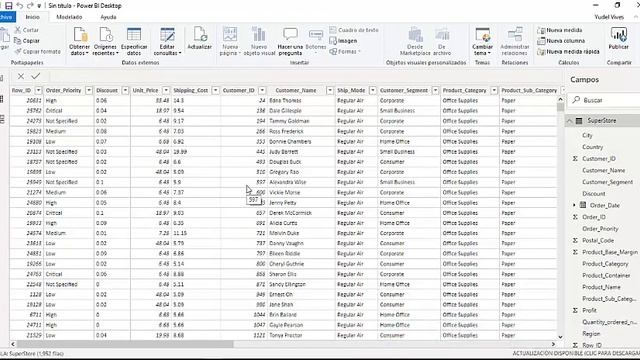Undo the last action
Viewport: 640px width, 360px height.
(x=20, y=6)
